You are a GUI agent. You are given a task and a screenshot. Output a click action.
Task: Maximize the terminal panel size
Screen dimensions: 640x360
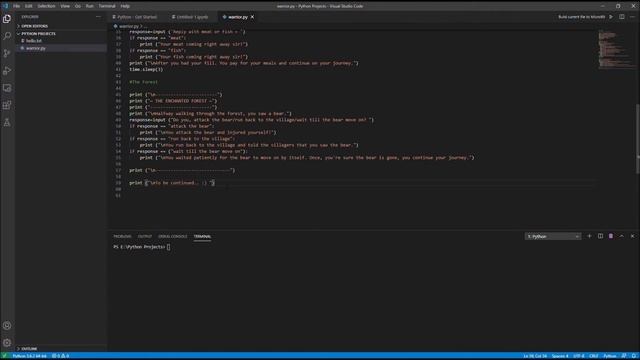pos(622,236)
